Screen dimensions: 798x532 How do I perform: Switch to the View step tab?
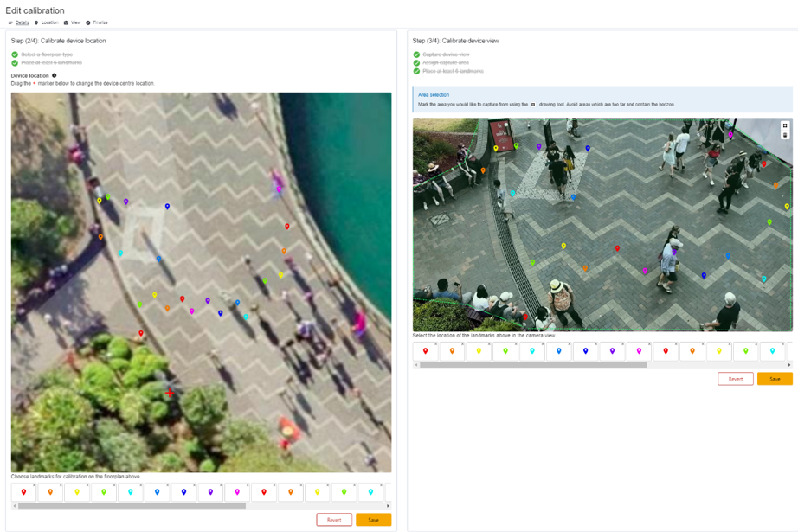72,22
